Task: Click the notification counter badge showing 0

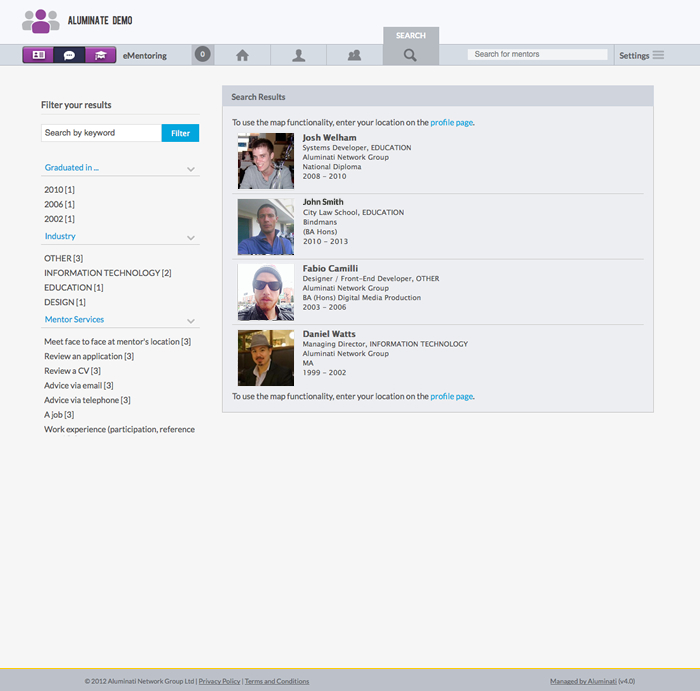Action: point(203,55)
